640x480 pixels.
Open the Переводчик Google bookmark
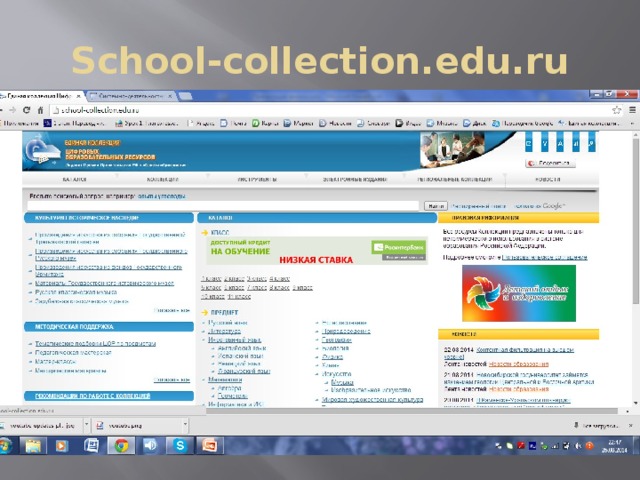(x=522, y=123)
